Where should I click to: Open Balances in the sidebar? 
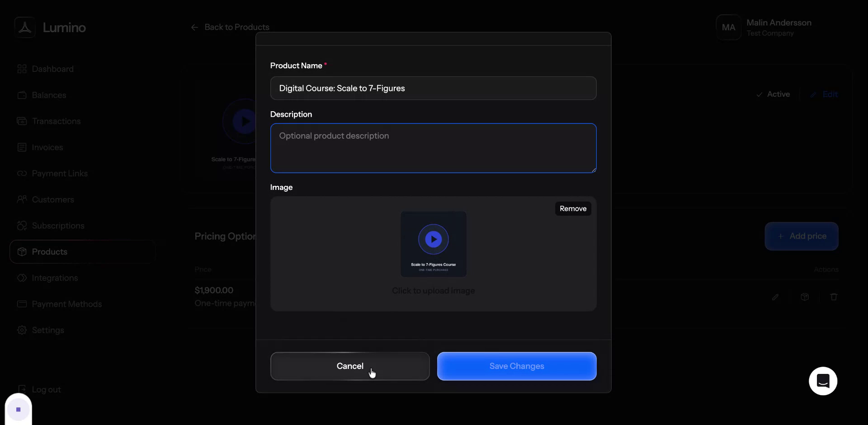49,95
